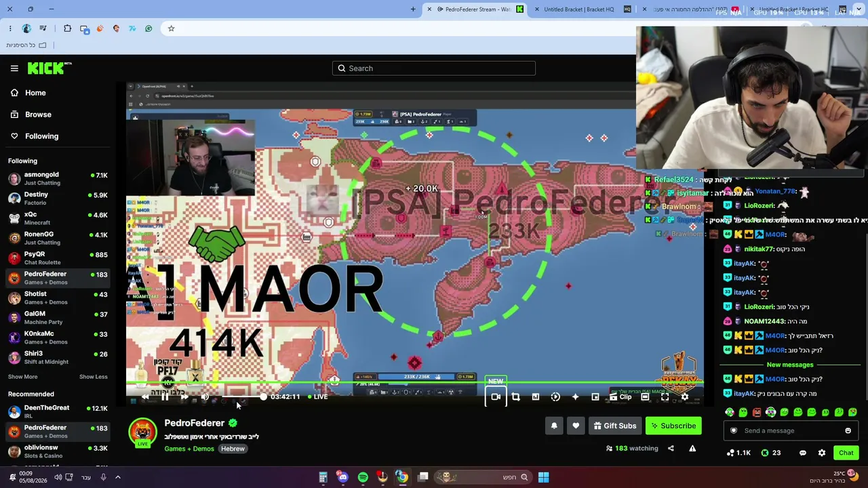Viewport: 868px width, 488px height.
Task: Open xQc's channel in the sidebar
Action: point(58,218)
